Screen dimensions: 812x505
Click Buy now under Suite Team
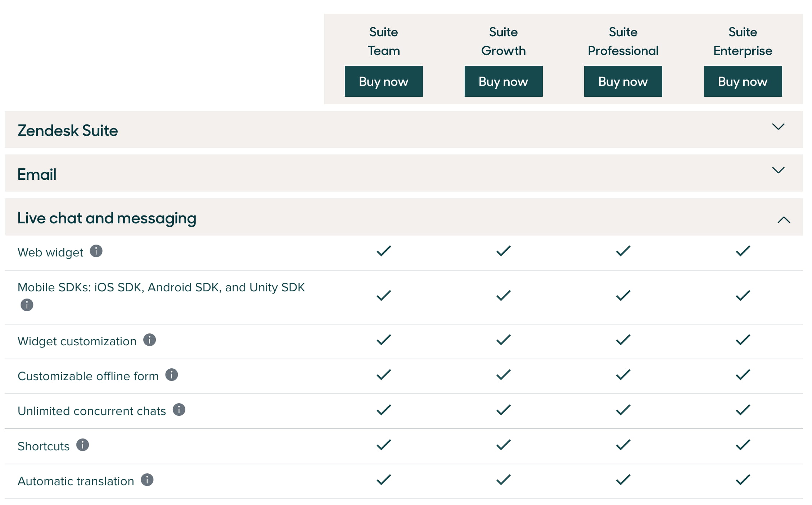coord(384,81)
